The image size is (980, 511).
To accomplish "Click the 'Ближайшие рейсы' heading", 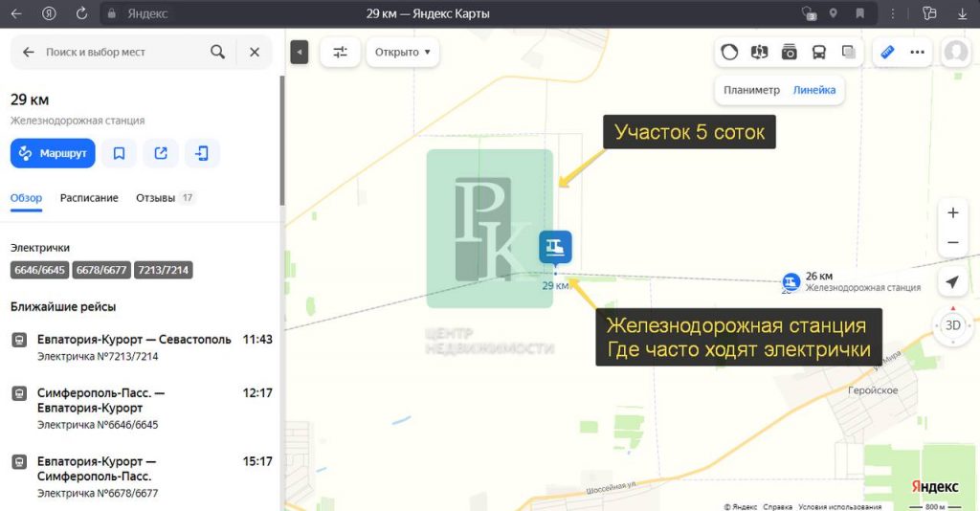I will point(63,307).
